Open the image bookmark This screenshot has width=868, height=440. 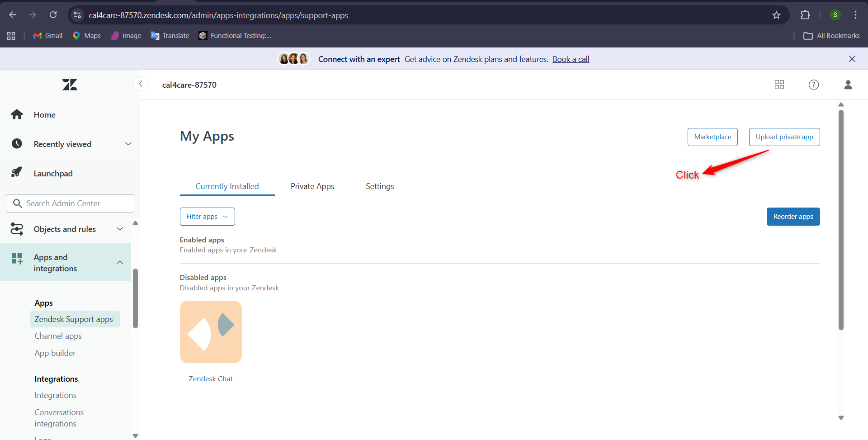[126, 36]
